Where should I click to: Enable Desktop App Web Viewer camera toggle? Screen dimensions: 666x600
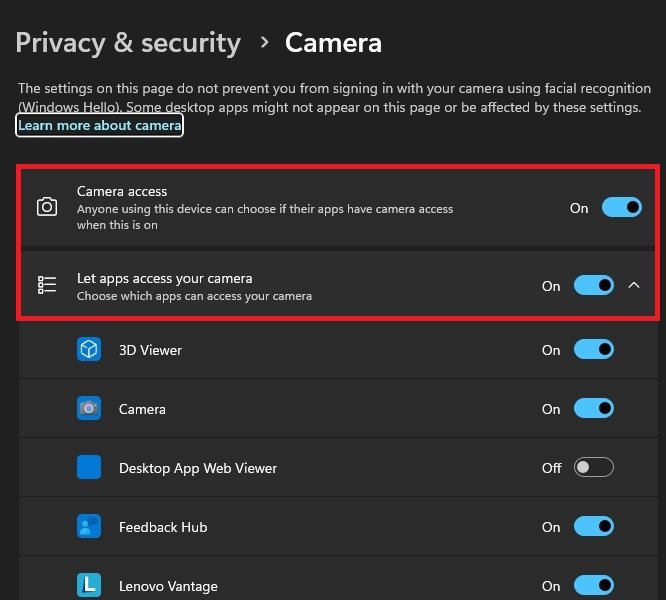point(593,468)
